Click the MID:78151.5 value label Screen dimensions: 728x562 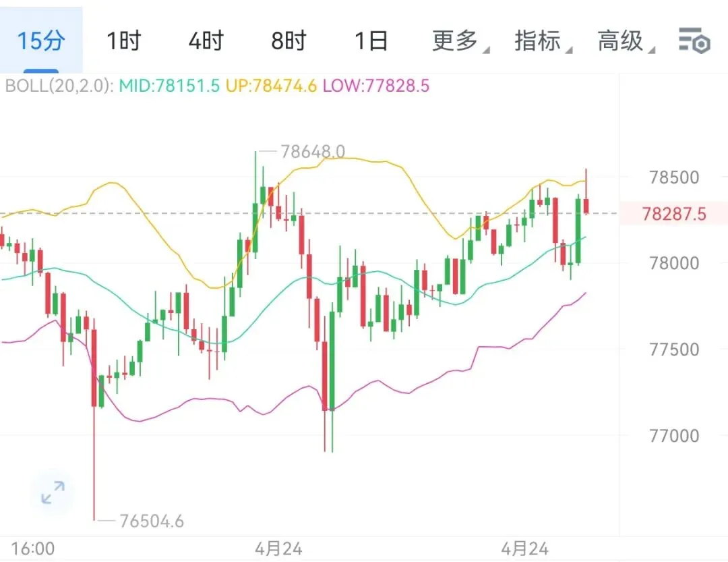(169, 86)
